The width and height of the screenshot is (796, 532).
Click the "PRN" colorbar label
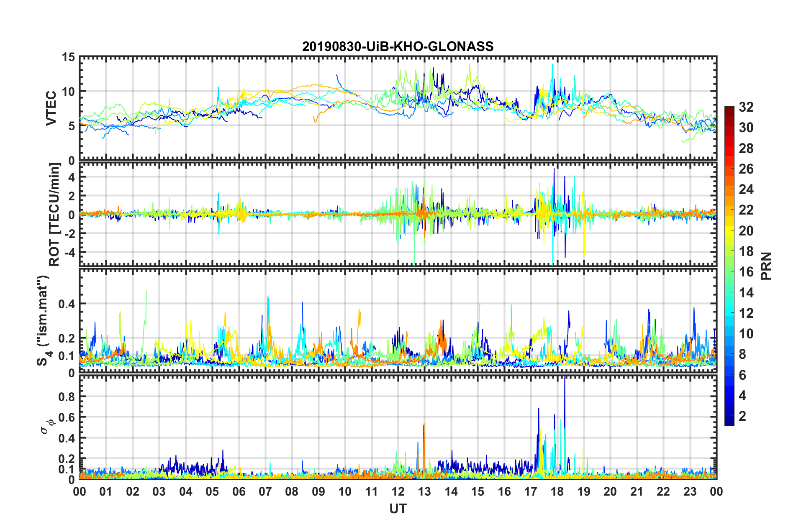(766, 266)
